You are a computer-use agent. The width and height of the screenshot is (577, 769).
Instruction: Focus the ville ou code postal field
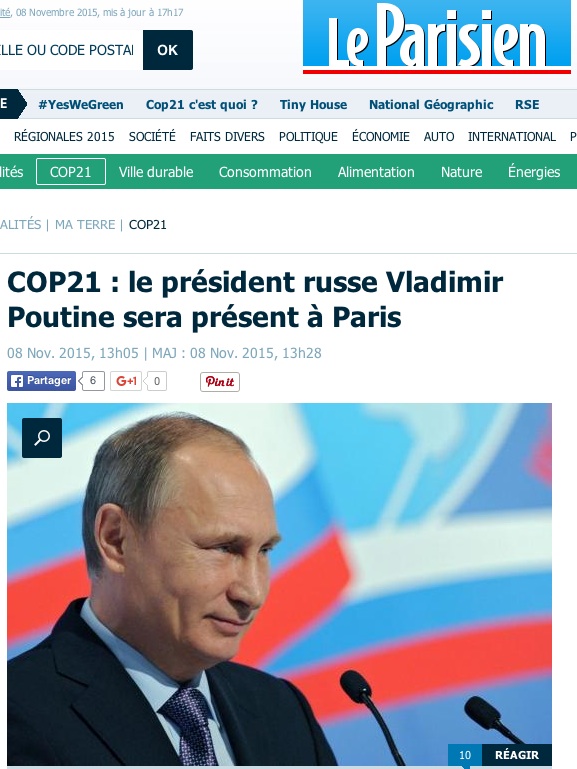point(68,50)
